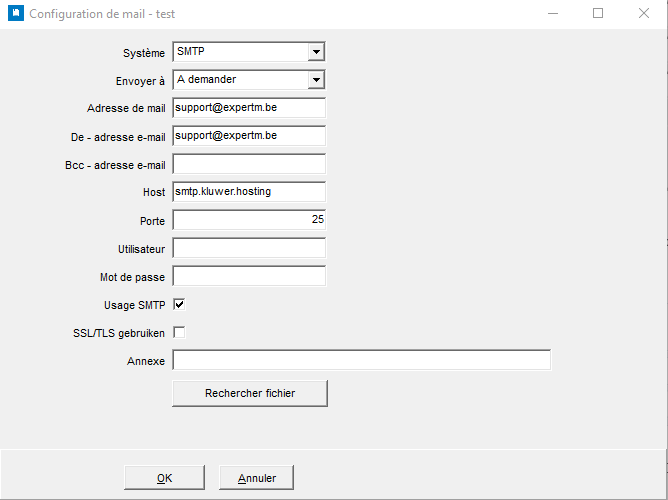Image resolution: width=668 pixels, height=500 pixels.
Task: Uncheck the Usage SMTP checkbox
Action: pos(179,305)
